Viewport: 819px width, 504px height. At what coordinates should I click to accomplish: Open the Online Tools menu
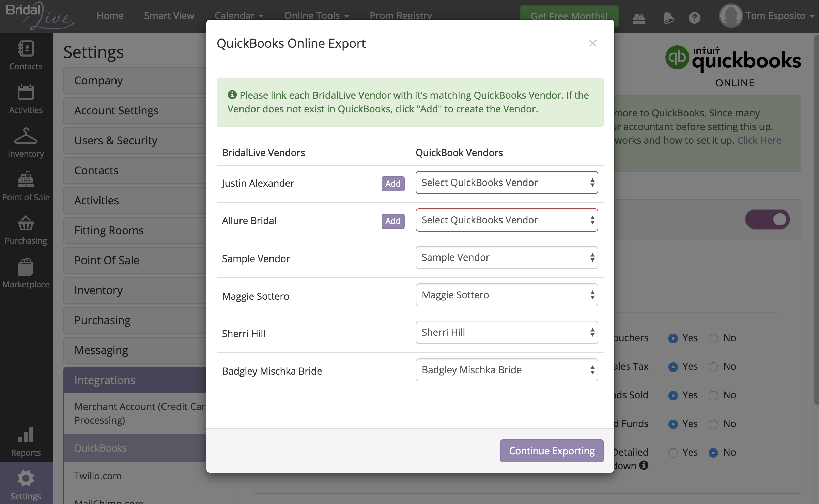point(316,16)
